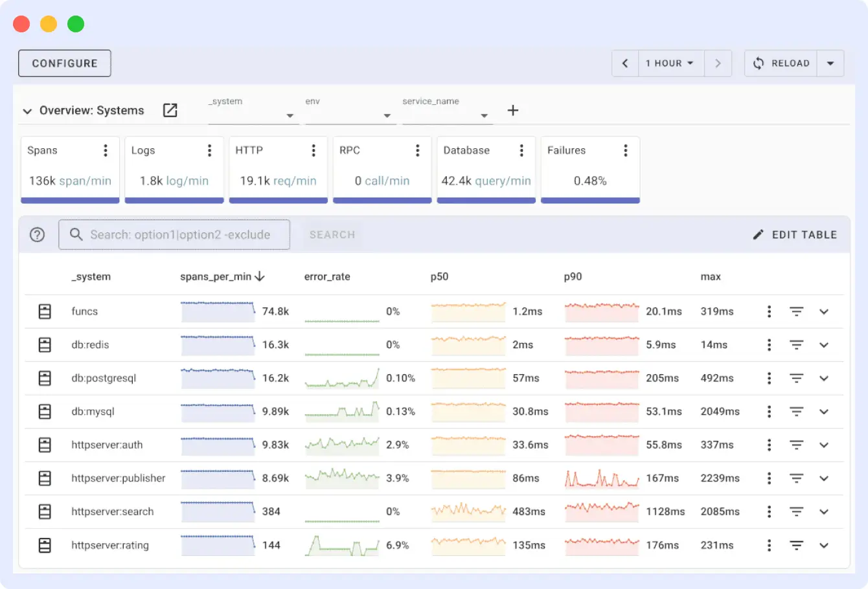
Task: Open the three-dot menu for the httpserver:search row
Action: pos(769,511)
